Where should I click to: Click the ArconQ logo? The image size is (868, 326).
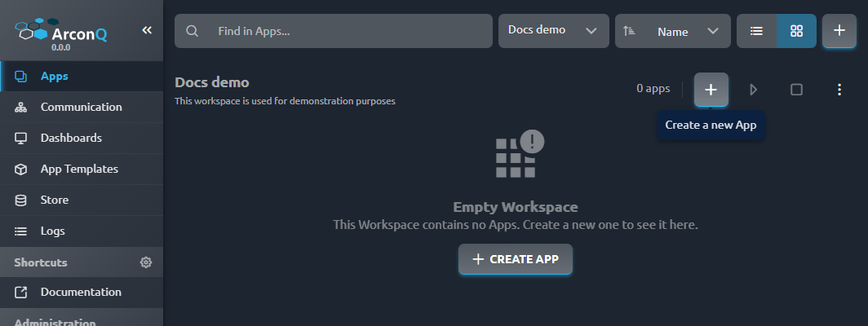click(x=61, y=30)
